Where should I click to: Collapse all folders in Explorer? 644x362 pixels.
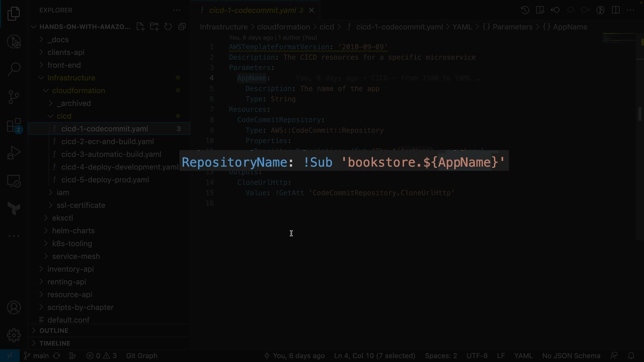182,27
